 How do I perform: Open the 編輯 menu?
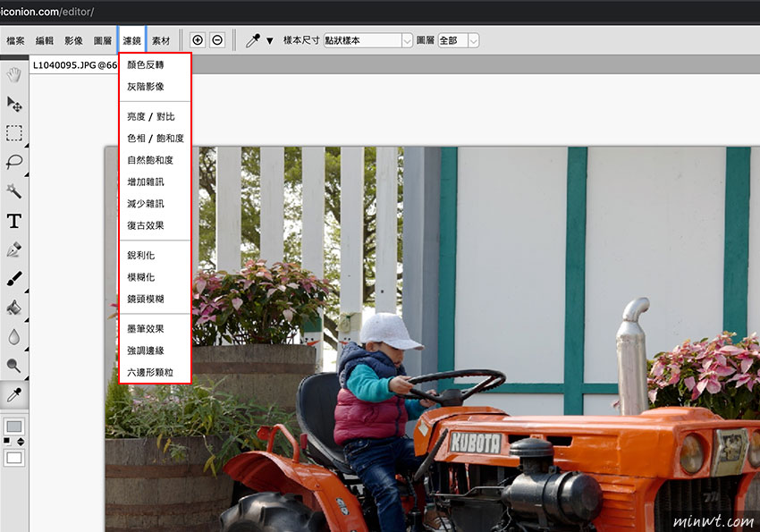tap(44, 41)
